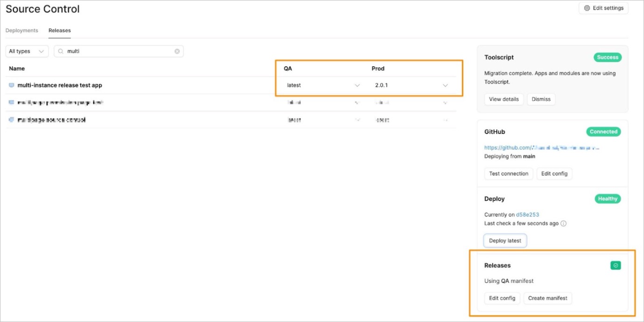Click View details in Toolscript card
The width and height of the screenshot is (644, 322).
click(x=504, y=99)
